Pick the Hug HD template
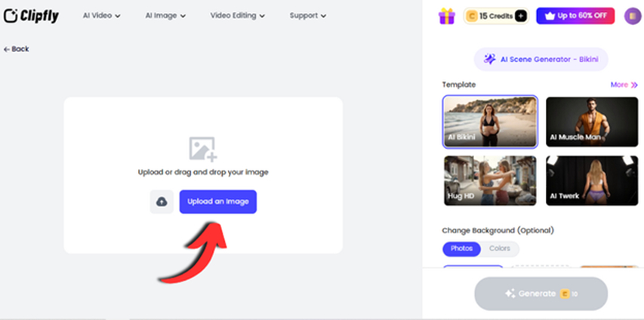The width and height of the screenshot is (644, 320). [x=490, y=180]
